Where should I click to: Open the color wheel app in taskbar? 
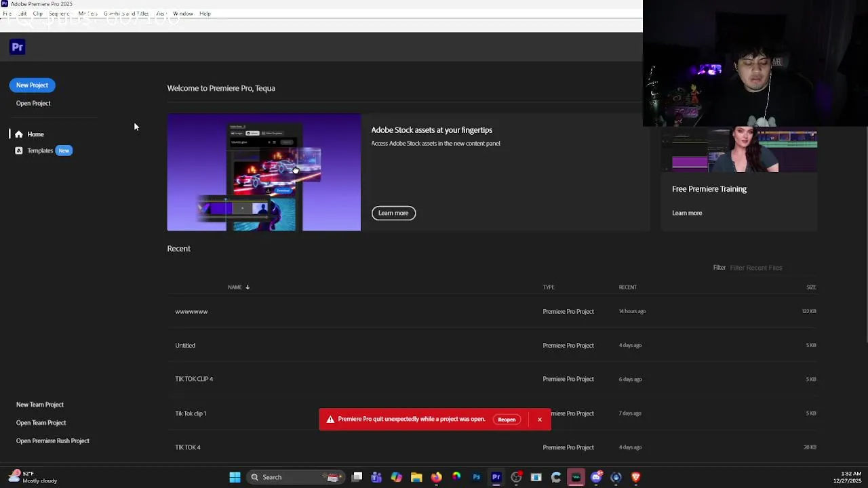(x=456, y=477)
